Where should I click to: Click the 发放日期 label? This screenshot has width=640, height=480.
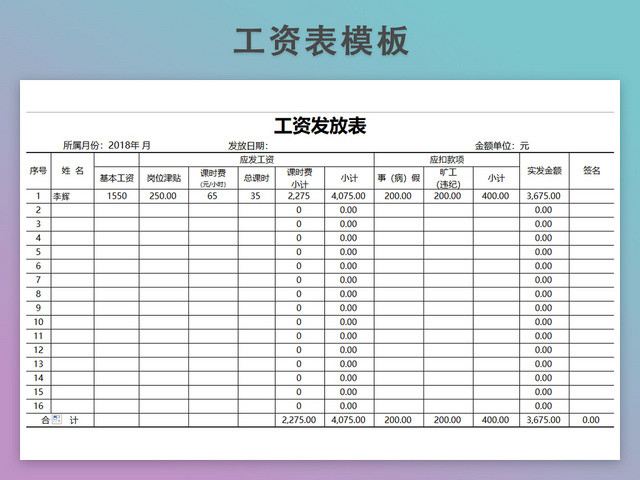pyautogui.click(x=248, y=146)
